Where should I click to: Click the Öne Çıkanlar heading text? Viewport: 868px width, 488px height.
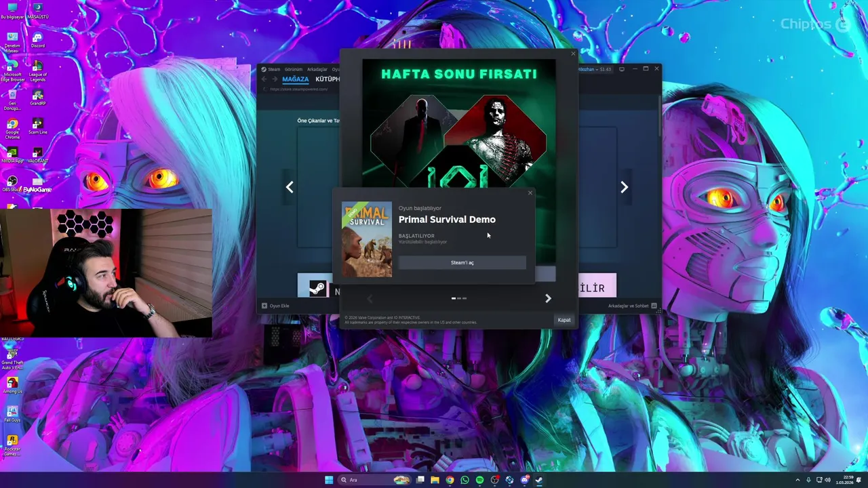[318, 121]
